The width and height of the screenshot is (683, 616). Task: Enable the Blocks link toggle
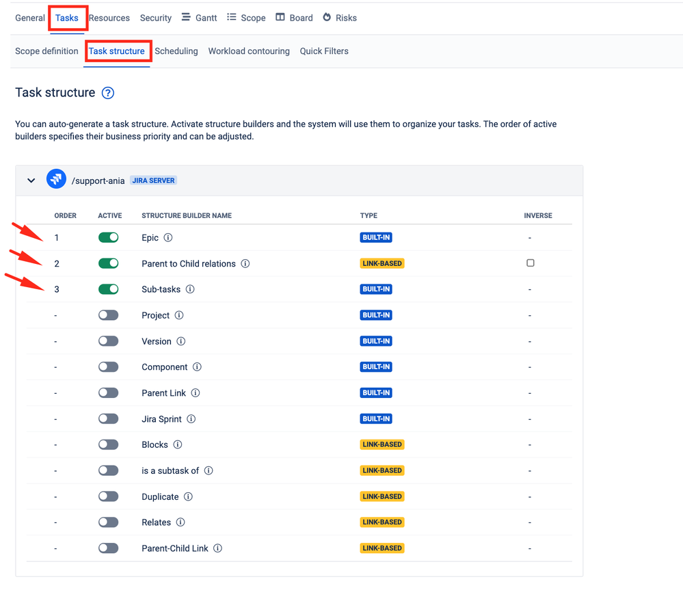point(109,444)
